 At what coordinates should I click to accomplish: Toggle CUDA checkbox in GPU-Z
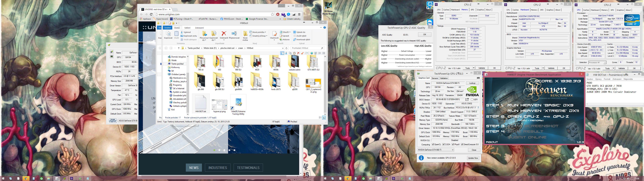pyautogui.click(x=443, y=144)
